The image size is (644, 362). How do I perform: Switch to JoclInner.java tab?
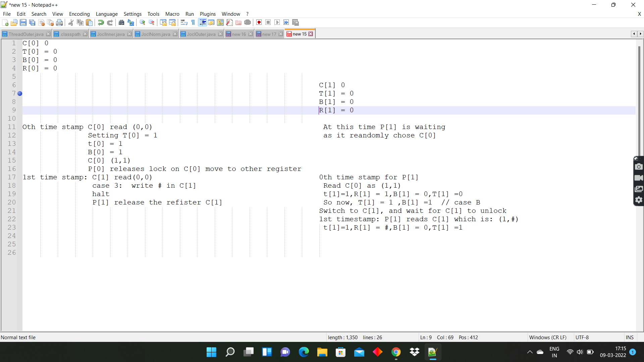click(x=111, y=34)
